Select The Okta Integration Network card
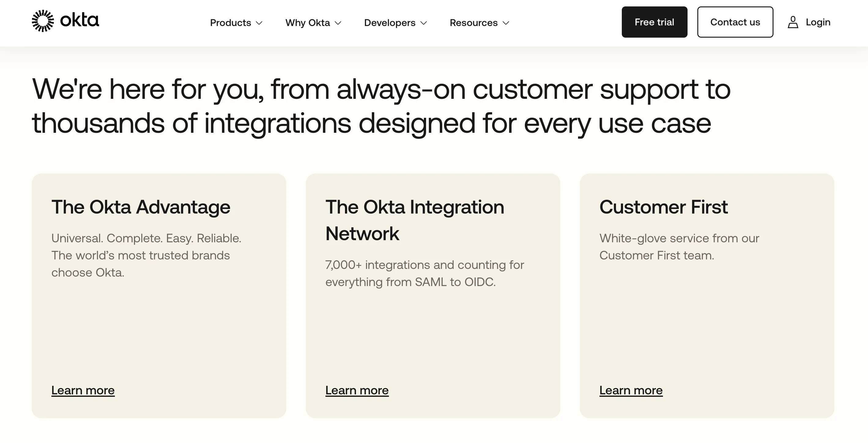This screenshot has width=868, height=443. (433, 297)
